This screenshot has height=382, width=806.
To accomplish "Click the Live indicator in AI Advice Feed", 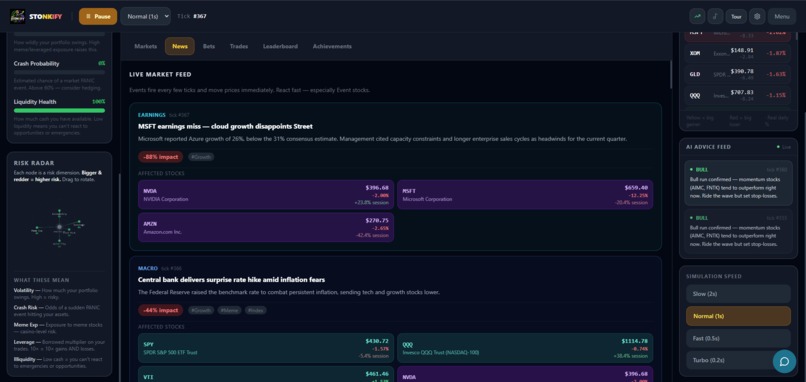I will click(784, 147).
